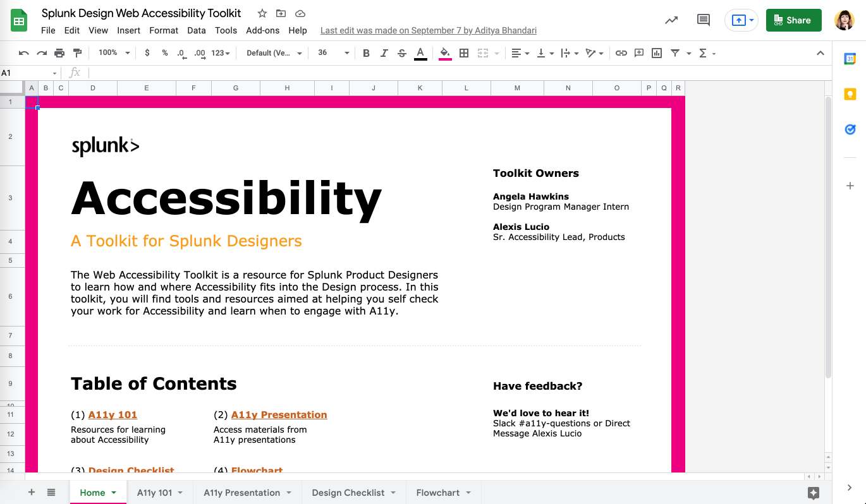The image size is (866, 504).
Task: Open vertical align options
Action: [x=545, y=53]
